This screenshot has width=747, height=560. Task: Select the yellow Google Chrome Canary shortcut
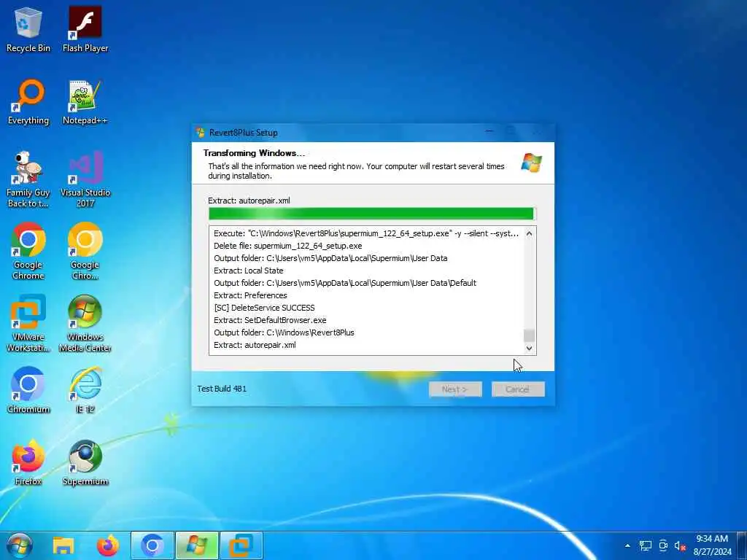click(x=85, y=252)
